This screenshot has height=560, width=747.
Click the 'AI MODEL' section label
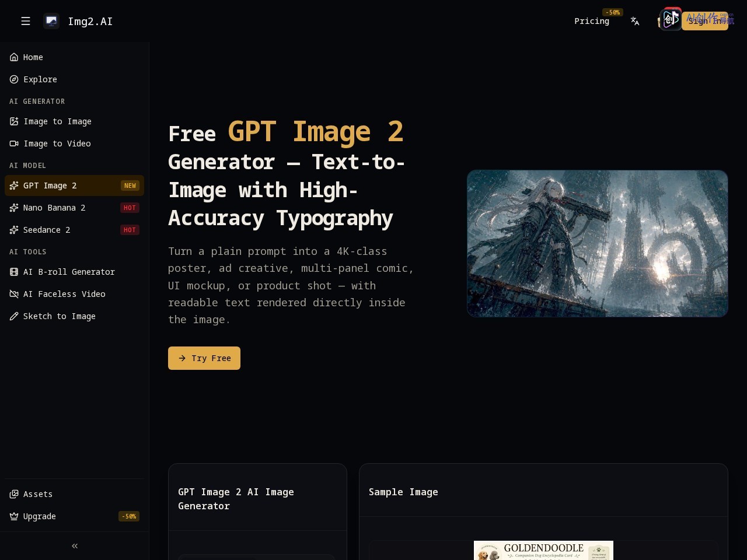(x=27, y=166)
